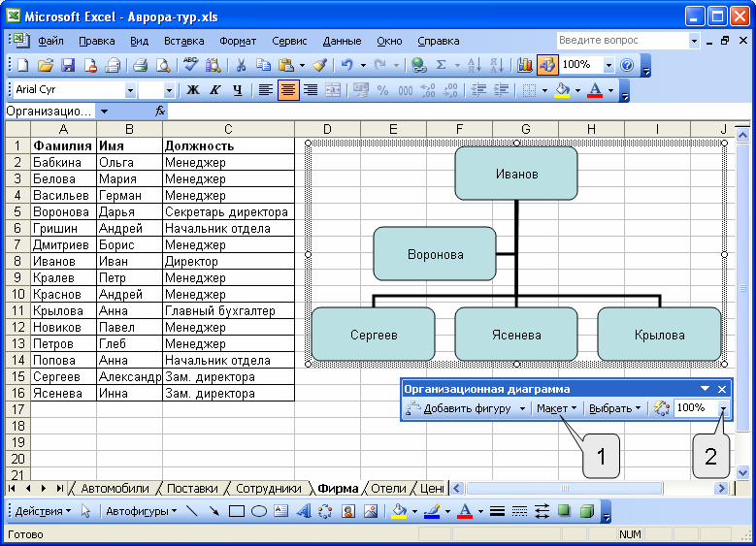Insert Clip Art from the Drawing toolbar
This screenshot has height=546, width=756.
tap(348, 511)
